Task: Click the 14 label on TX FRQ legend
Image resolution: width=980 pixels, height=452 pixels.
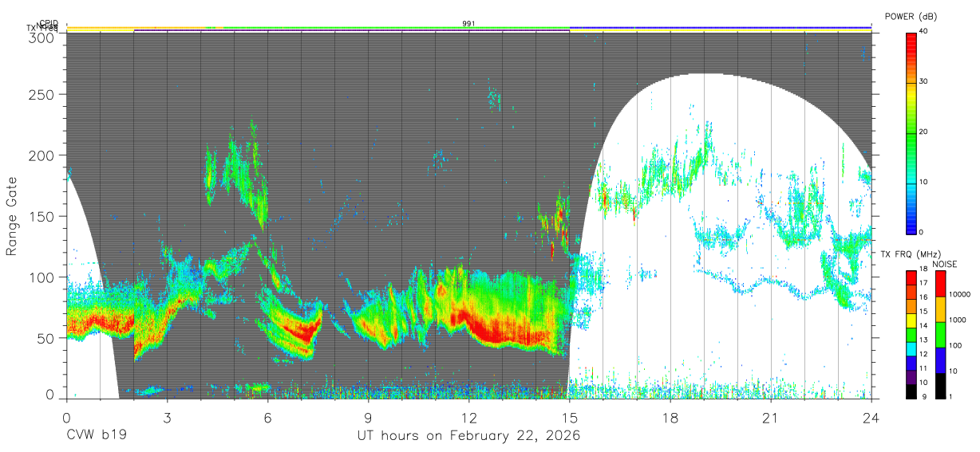Action: [923, 326]
